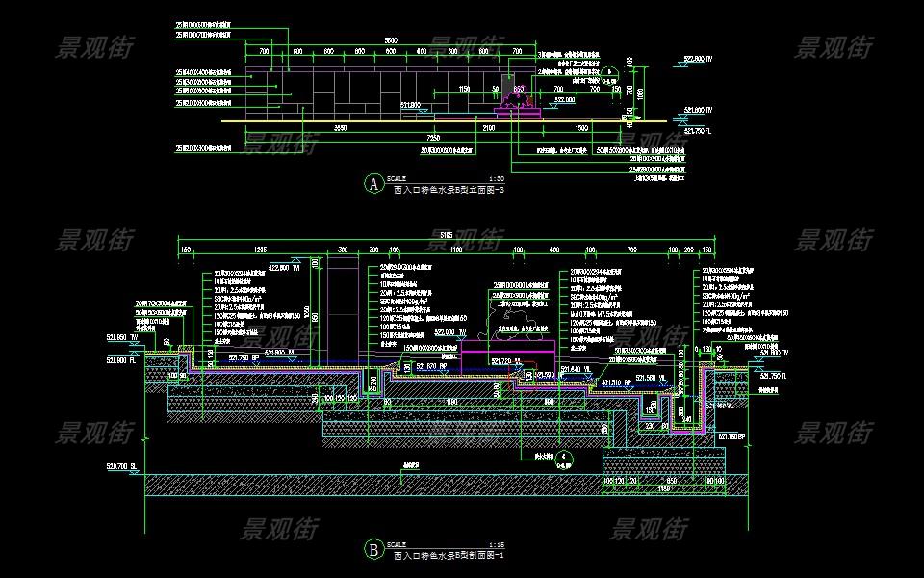
Task: Select the magenta plant symbol in elevation
Action: coord(519,96)
